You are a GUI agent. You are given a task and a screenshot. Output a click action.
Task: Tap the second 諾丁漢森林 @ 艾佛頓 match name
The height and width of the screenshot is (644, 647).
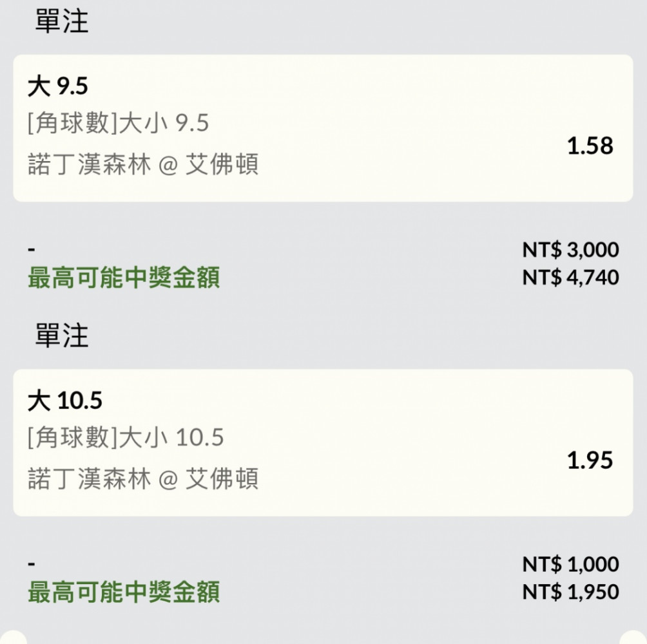pos(143,478)
